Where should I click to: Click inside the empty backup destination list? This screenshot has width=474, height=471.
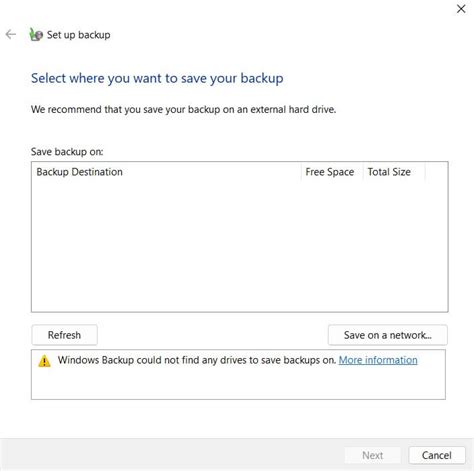(240, 246)
